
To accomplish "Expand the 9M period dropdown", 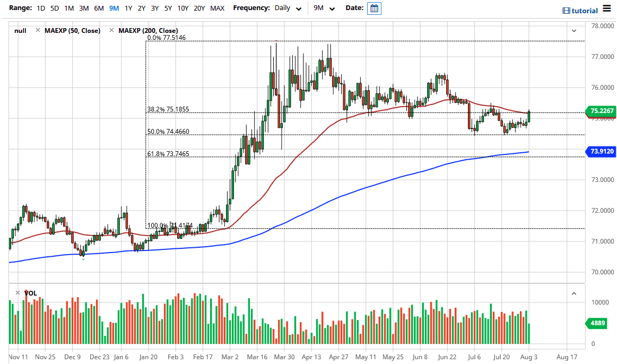I will tap(325, 8).
